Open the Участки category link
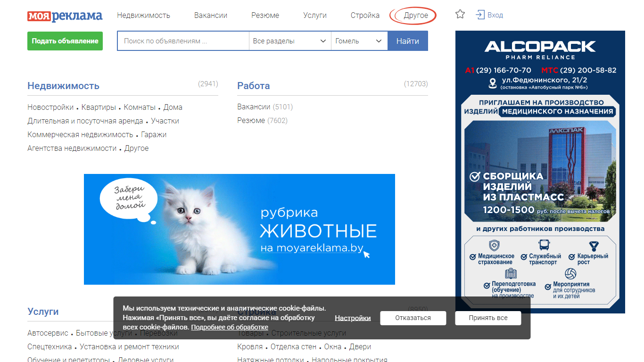This screenshot has height=362, width=644. pyautogui.click(x=165, y=121)
